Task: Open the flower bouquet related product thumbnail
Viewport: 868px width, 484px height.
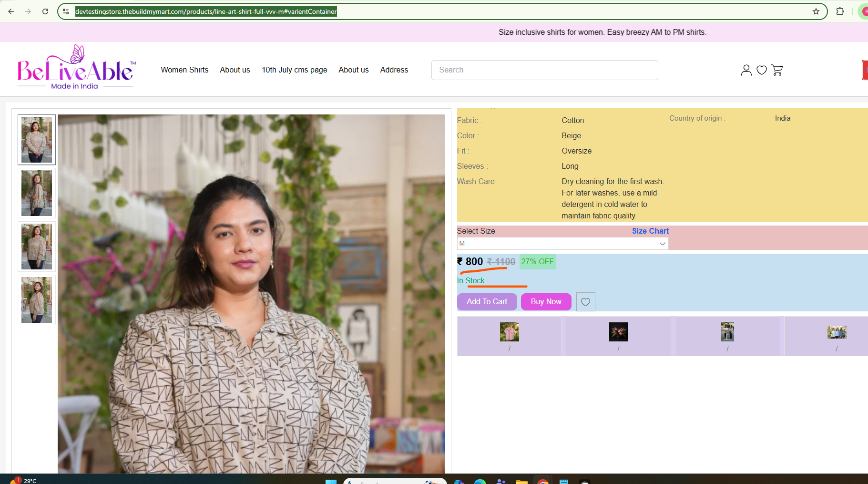Action: pyautogui.click(x=619, y=332)
